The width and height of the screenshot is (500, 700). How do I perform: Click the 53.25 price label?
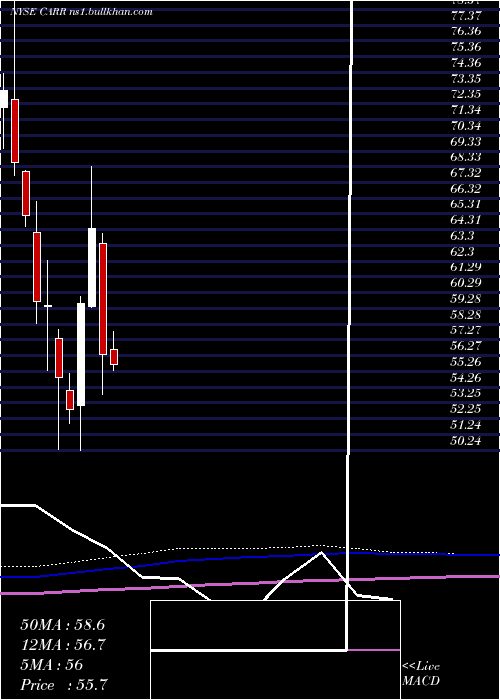(x=465, y=393)
